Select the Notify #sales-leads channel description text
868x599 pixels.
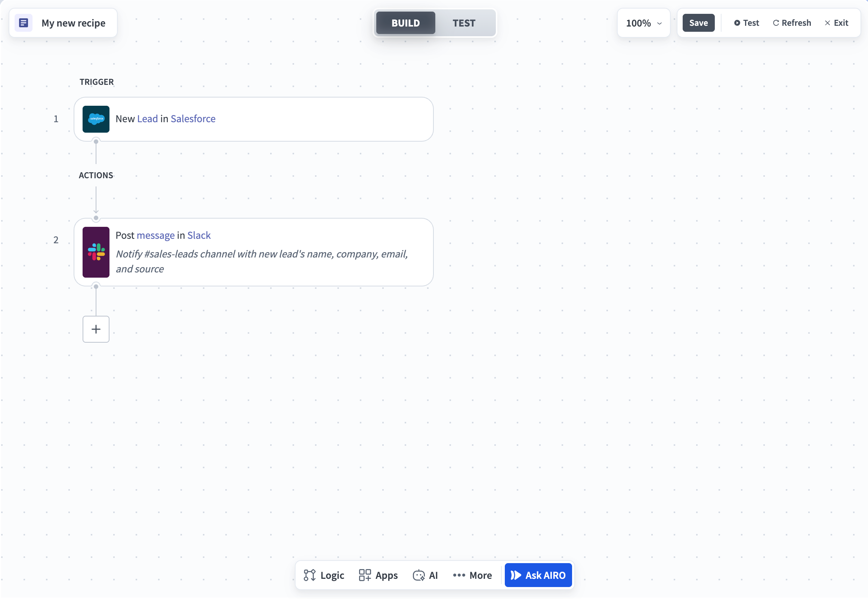262,262
